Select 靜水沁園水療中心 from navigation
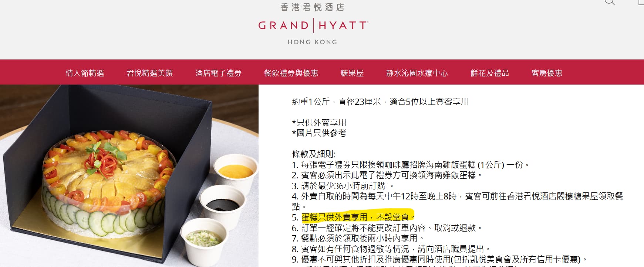Image resolution: width=644 pixels, height=267 pixels. click(x=417, y=73)
